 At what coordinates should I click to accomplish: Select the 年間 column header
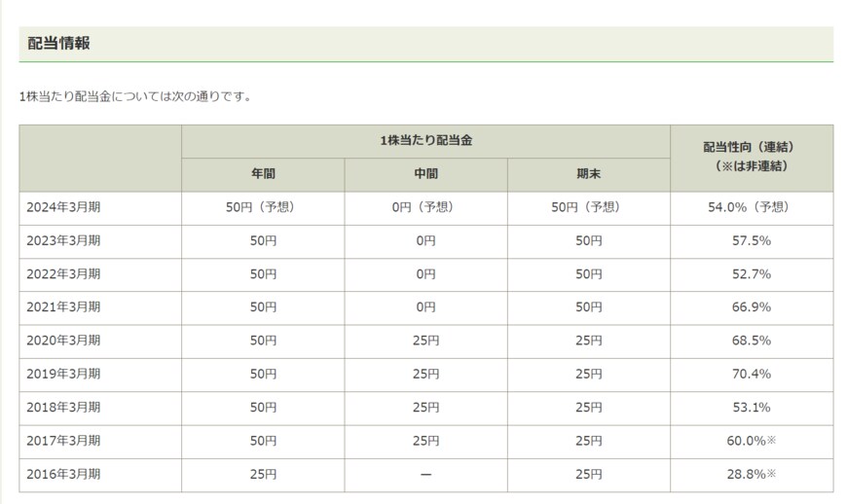pos(263,174)
